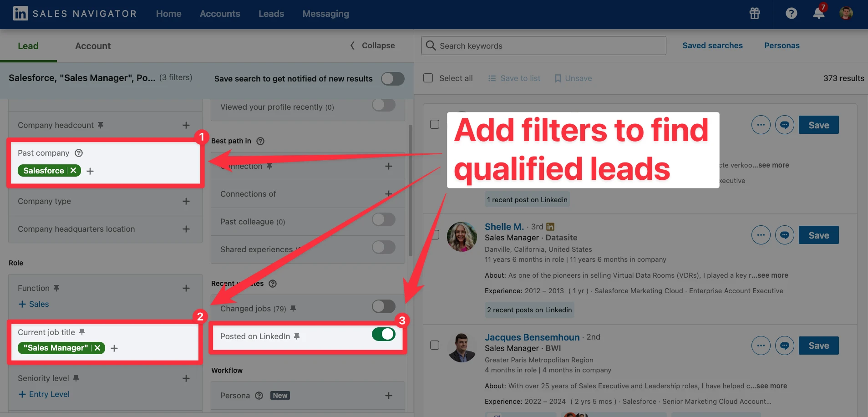Open Messaging in navigation
This screenshot has height=417, width=868.
[x=326, y=14]
